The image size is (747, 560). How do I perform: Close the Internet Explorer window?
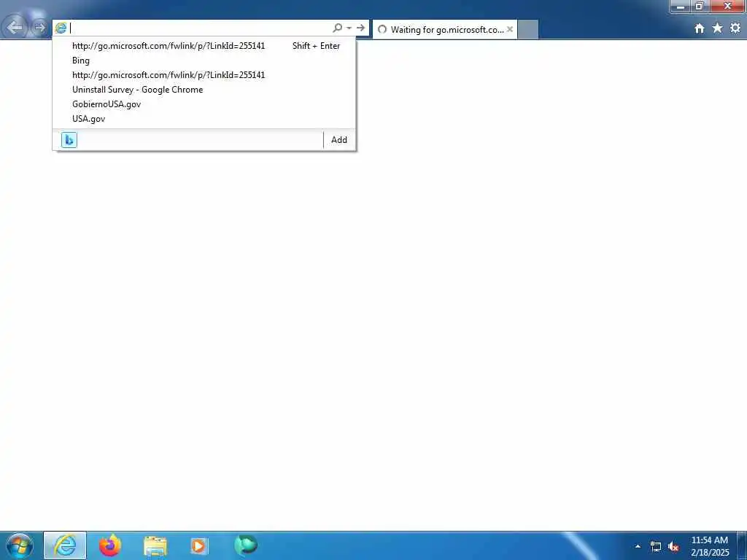coord(727,7)
